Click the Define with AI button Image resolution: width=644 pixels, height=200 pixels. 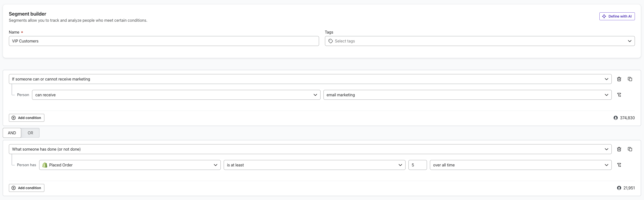click(x=617, y=16)
